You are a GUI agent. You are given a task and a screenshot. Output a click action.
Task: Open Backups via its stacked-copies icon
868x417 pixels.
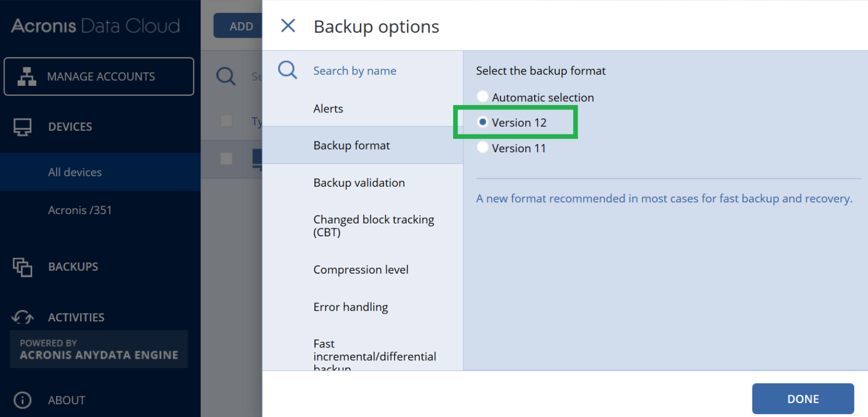point(23,267)
